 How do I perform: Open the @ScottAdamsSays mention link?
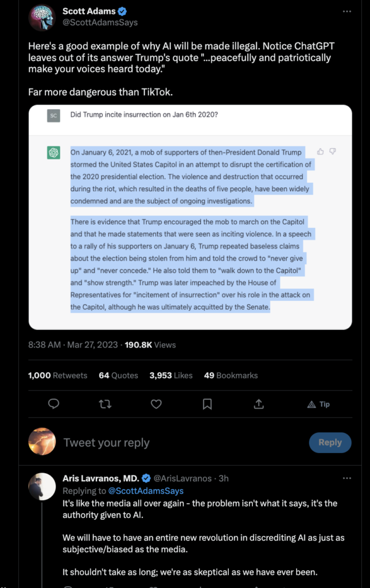pos(146,490)
